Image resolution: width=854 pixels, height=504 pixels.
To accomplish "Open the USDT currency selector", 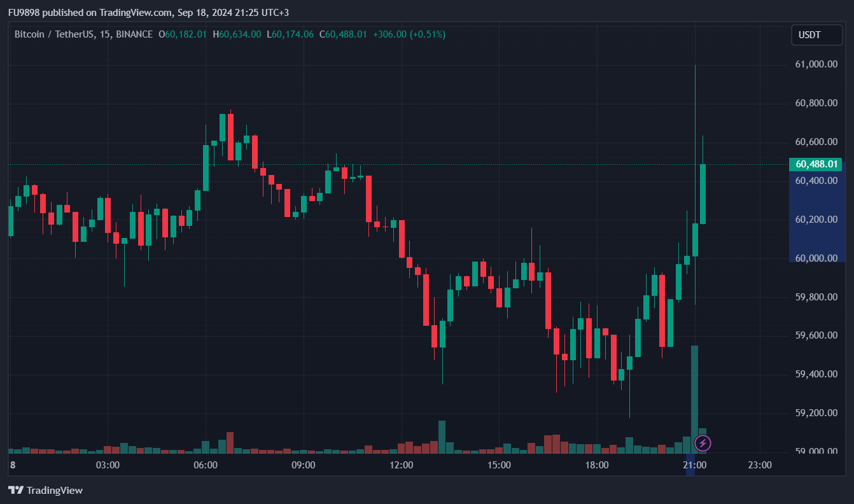I will (x=809, y=35).
